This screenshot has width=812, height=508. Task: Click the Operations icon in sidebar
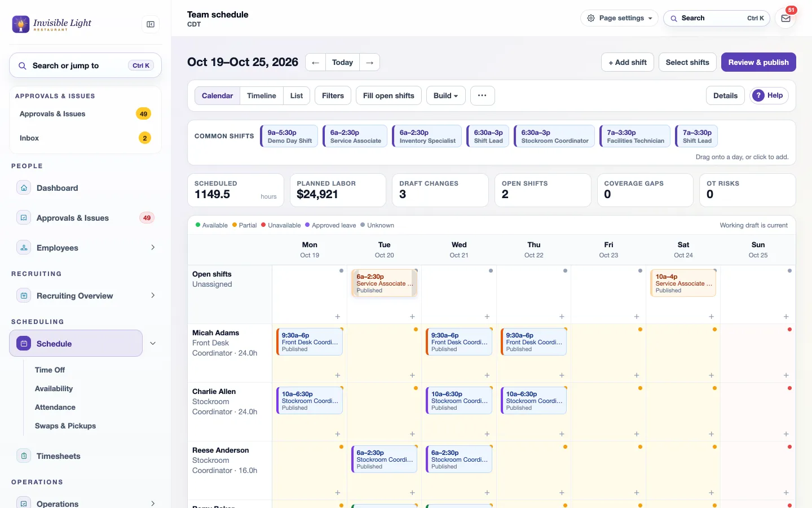(x=24, y=503)
